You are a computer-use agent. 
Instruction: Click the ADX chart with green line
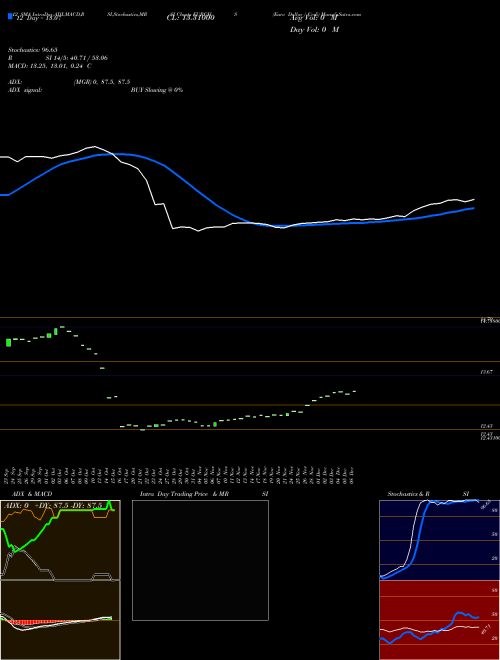pyautogui.click(x=60, y=540)
